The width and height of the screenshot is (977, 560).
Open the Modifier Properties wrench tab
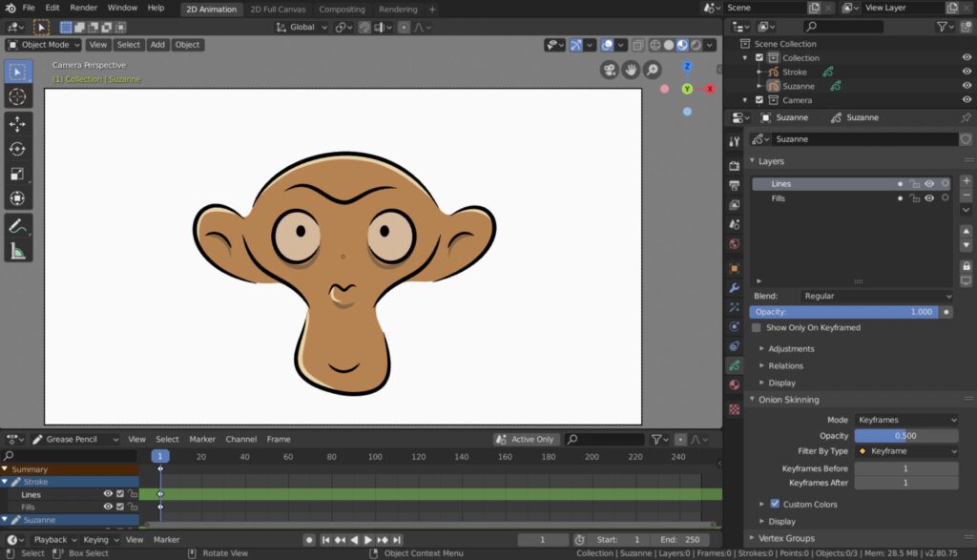(x=733, y=287)
